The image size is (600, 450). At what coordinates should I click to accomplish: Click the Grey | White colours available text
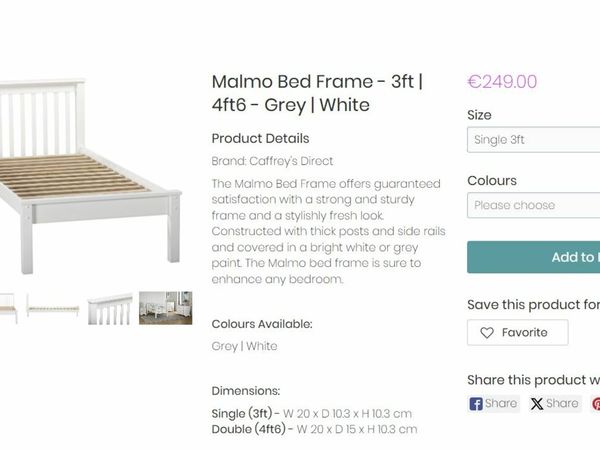pyautogui.click(x=244, y=346)
